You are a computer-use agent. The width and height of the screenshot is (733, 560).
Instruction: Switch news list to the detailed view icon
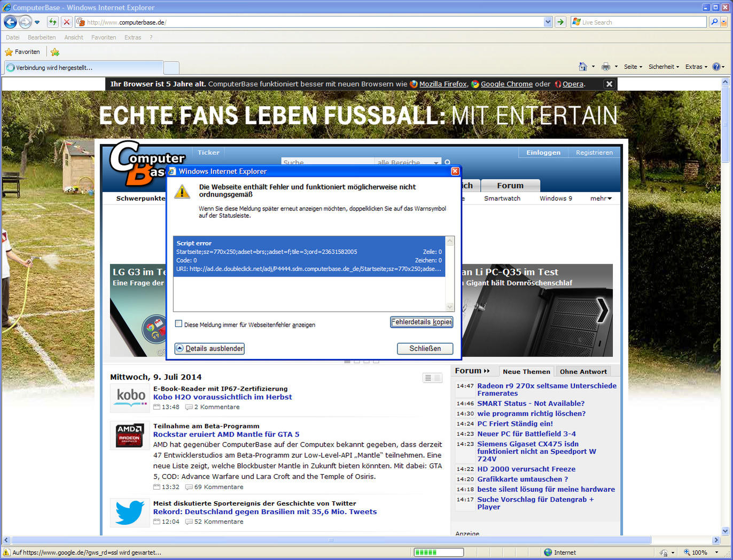[x=437, y=378]
